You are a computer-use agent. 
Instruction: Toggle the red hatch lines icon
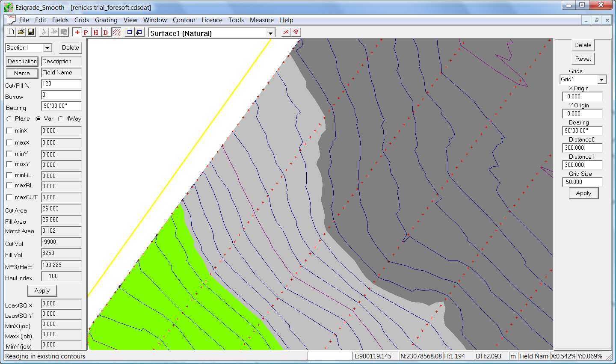(x=116, y=33)
